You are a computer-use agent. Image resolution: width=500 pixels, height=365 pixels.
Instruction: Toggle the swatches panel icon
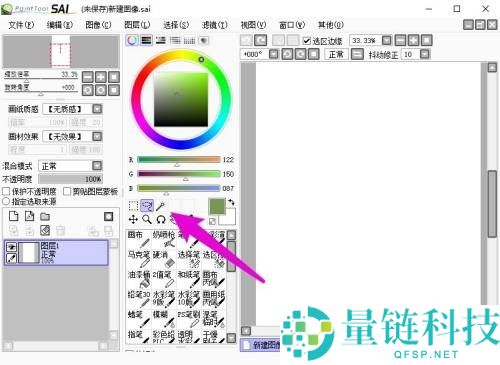[x=190, y=40]
